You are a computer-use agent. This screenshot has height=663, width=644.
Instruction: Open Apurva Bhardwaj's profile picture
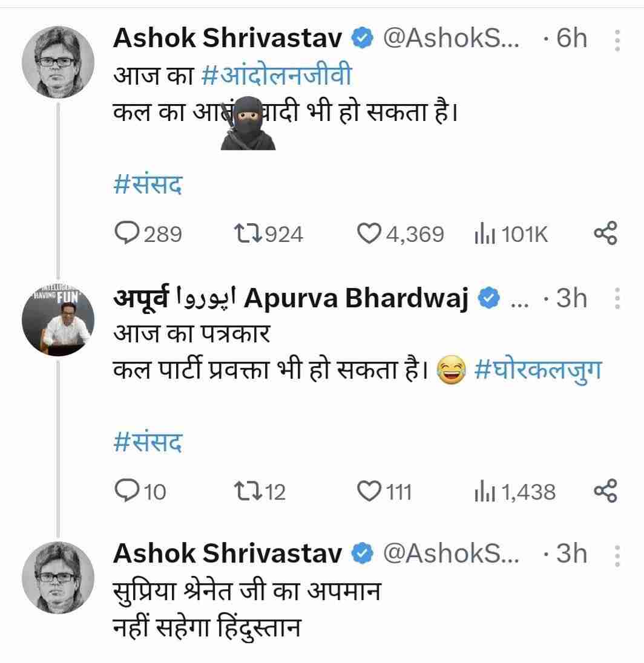[58, 319]
